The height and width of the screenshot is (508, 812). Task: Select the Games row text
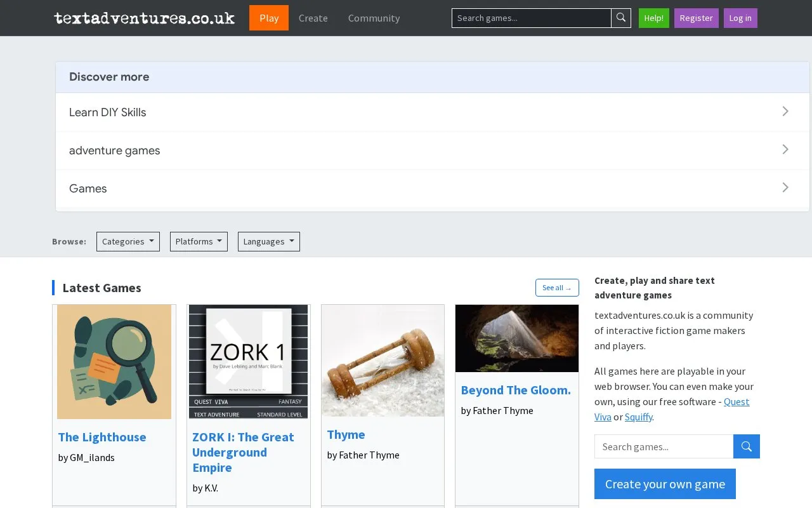(x=88, y=189)
